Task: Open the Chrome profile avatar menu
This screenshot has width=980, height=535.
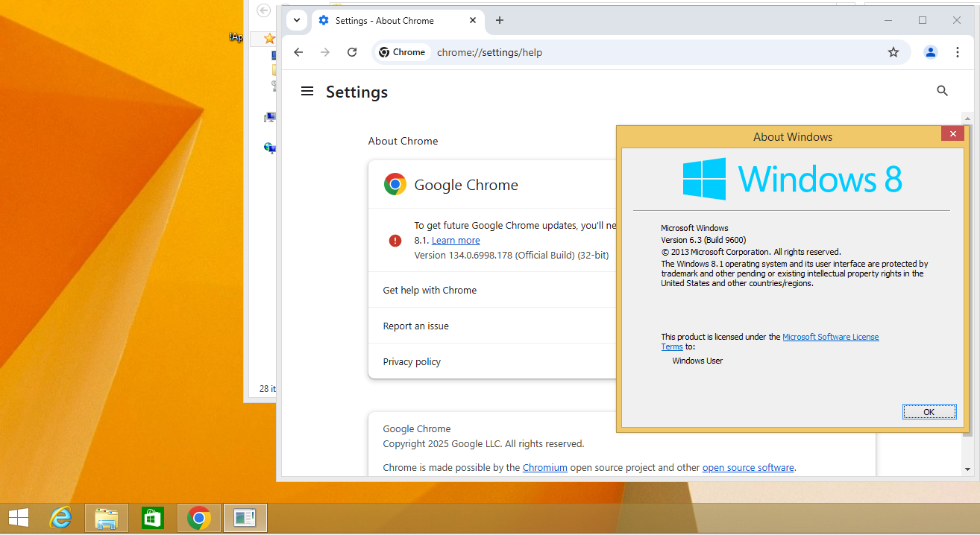Action: [931, 52]
